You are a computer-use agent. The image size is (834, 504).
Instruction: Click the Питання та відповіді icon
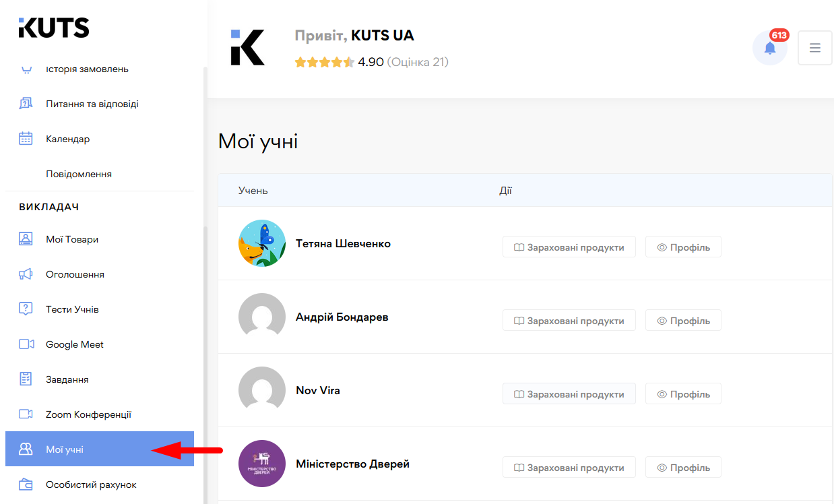pyautogui.click(x=26, y=104)
